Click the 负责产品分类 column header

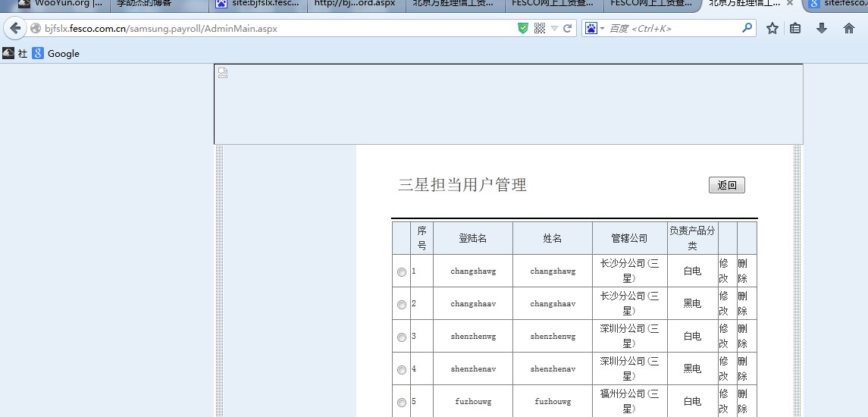tap(693, 237)
